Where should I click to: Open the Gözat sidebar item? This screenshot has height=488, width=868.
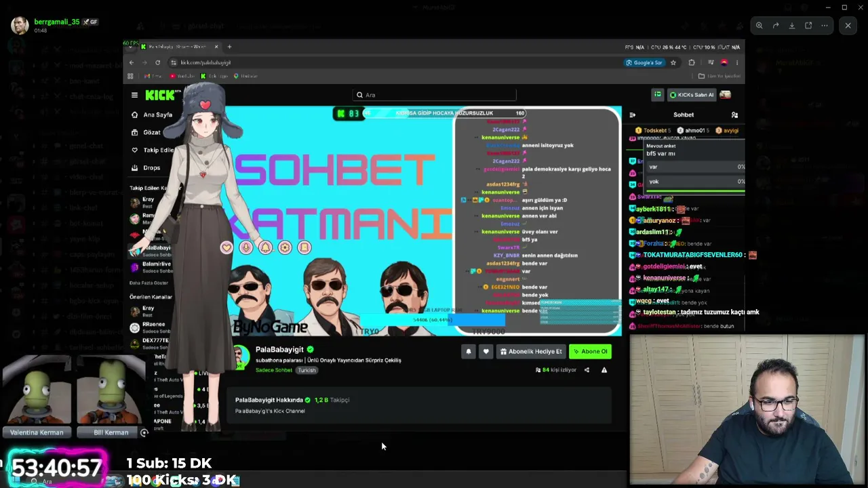click(x=146, y=132)
